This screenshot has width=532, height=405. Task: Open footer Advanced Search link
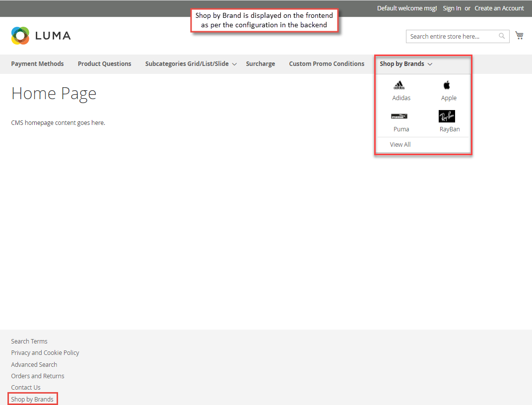pos(34,365)
